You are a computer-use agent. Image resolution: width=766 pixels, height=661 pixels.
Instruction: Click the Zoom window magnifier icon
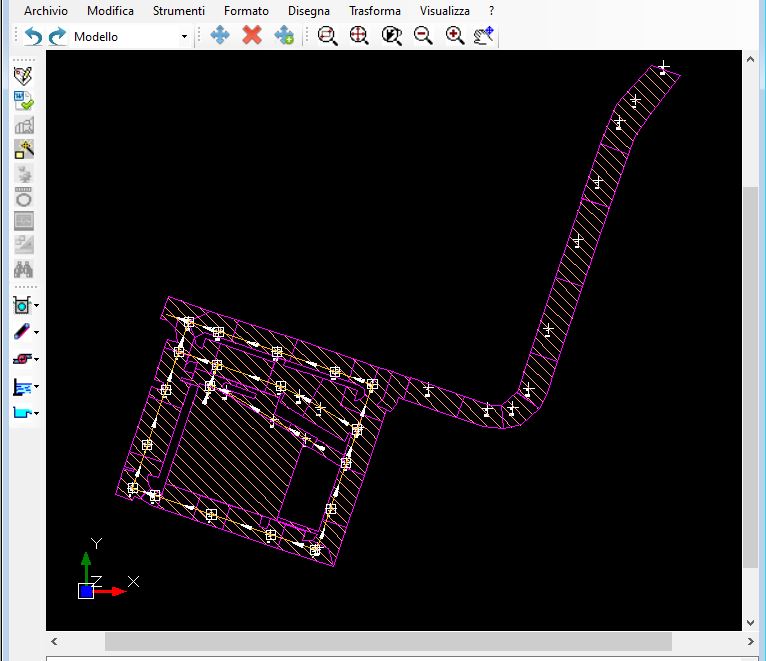pyautogui.click(x=327, y=36)
